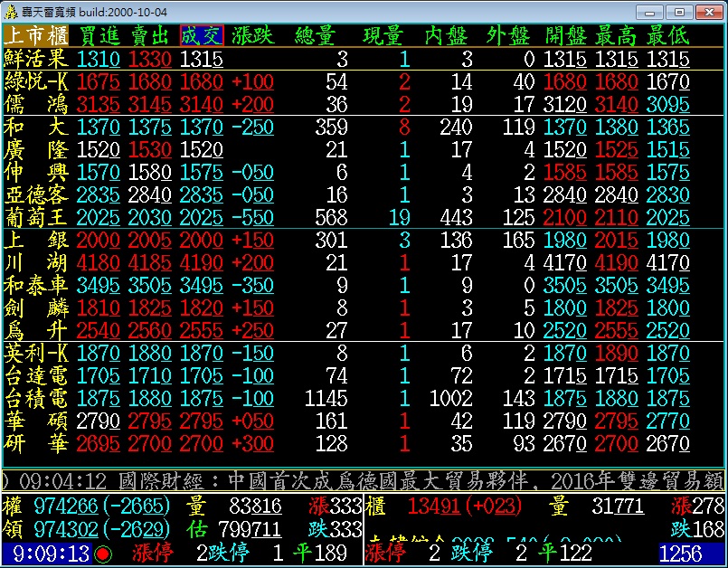The height and width of the screenshot is (568, 728).
Task: Maximize the window
Action: pos(679,12)
